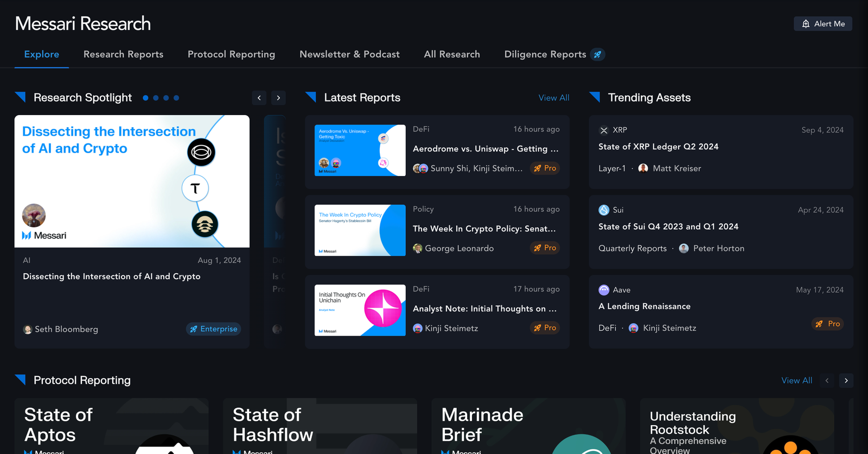Click the Enterprise badge on spotlight card

pyautogui.click(x=213, y=329)
